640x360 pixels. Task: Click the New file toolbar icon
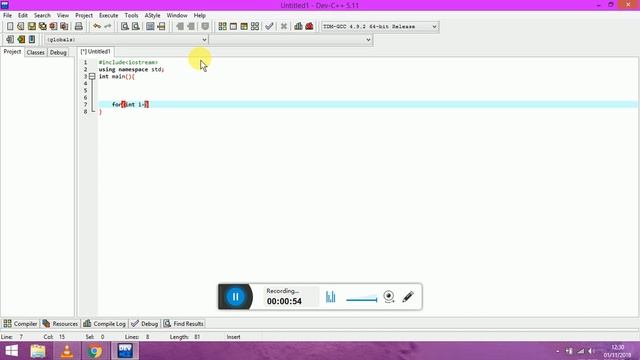(x=10, y=27)
